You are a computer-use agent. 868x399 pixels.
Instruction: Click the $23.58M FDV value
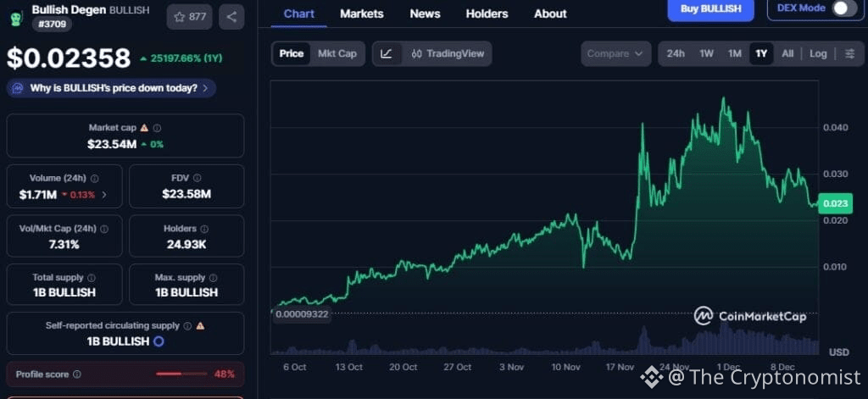[x=186, y=194]
